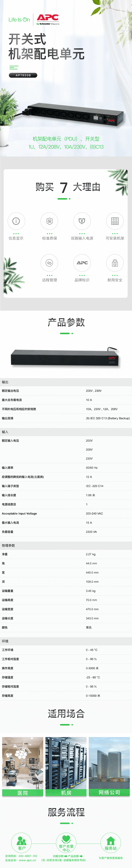Click the 环境 section header row
Viewport: 132px width, 868px height.
(x=66, y=641)
